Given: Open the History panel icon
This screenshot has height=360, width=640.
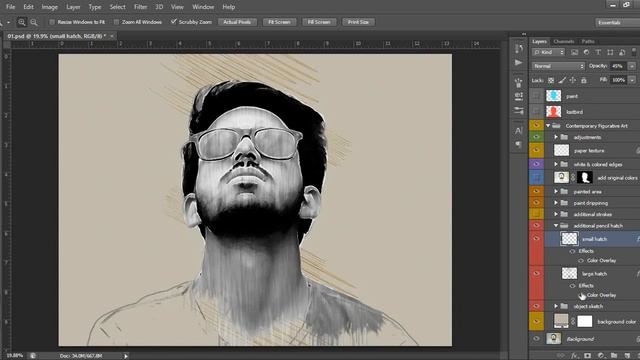Looking at the screenshot, I should click(x=519, y=49).
